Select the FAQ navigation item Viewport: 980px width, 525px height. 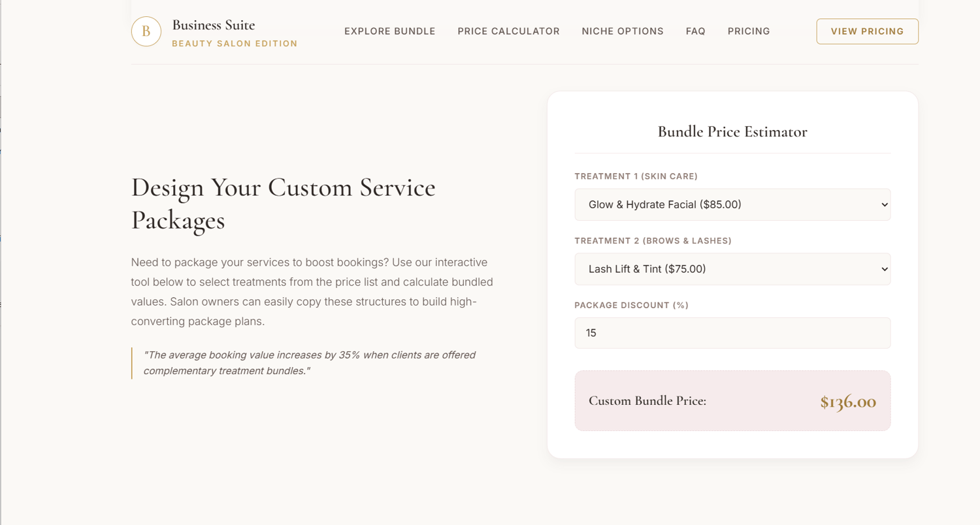696,31
